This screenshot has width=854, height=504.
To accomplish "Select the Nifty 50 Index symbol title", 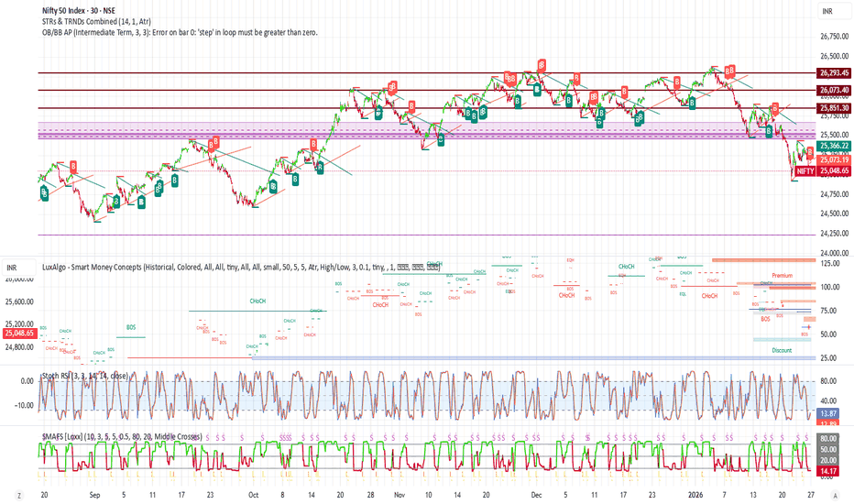I will [79, 10].
